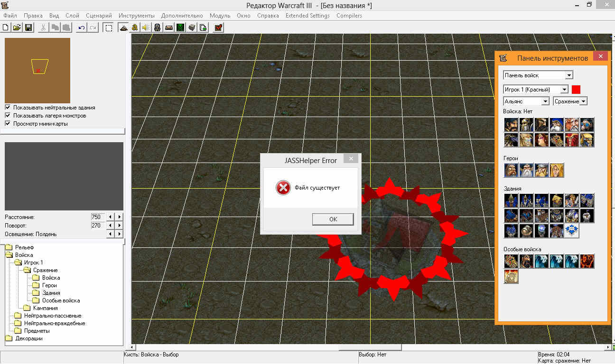This screenshot has height=364, width=615.
Task: Decrease Расстояние with the left arrow
Action: tap(111, 217)
